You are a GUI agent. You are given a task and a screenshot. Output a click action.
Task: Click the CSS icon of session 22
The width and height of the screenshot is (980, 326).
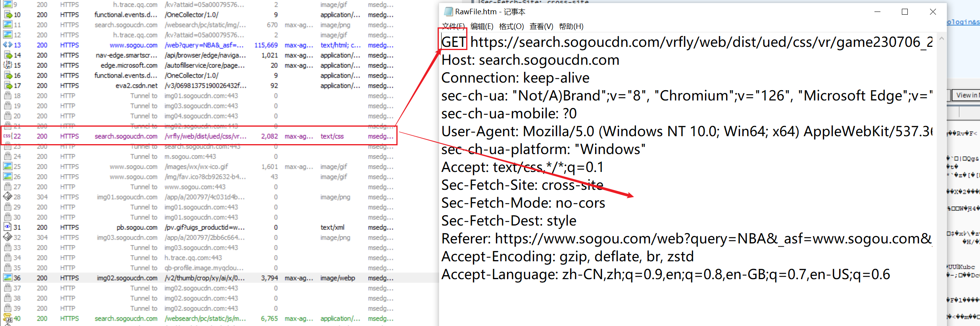click(7, 136)
